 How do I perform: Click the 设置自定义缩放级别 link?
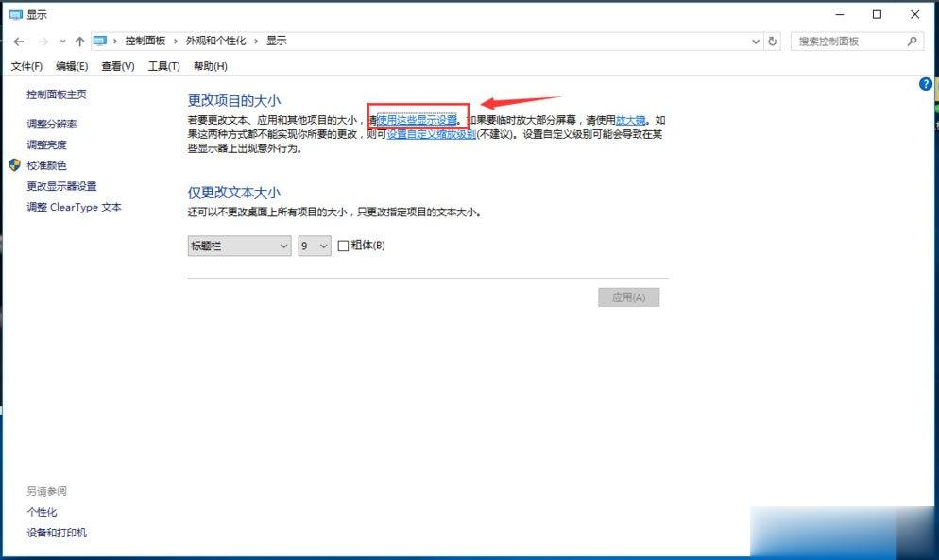tap(431, 134)
